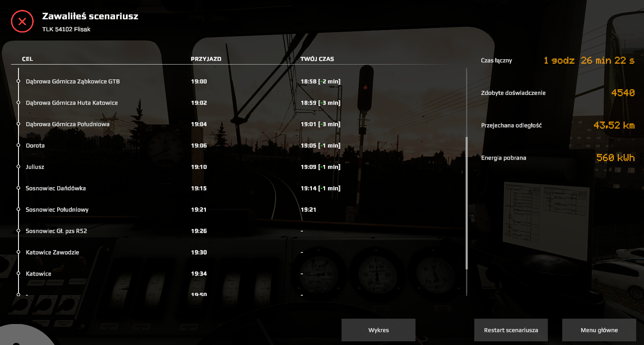Click the 19:21 value in Twój czas column
The width and height of the screenshot is (644, 345).
pyautogui.click(x=308, y=210)
